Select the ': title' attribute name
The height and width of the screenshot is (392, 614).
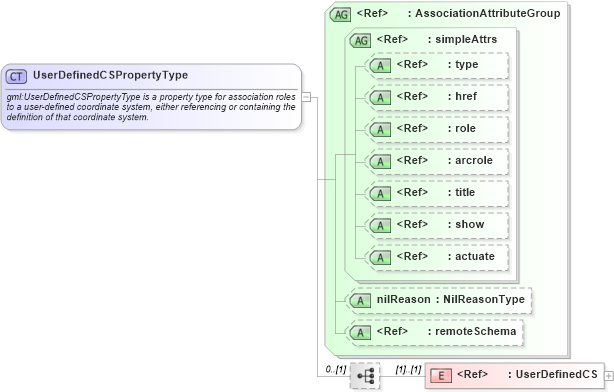click(461, 192)
